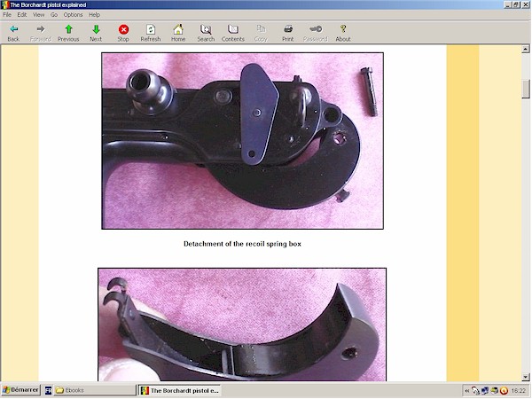Click the recoil spring box detachment photo
Image resolution: width=532 pixels, height=399 pixels.
click(243, 141)
